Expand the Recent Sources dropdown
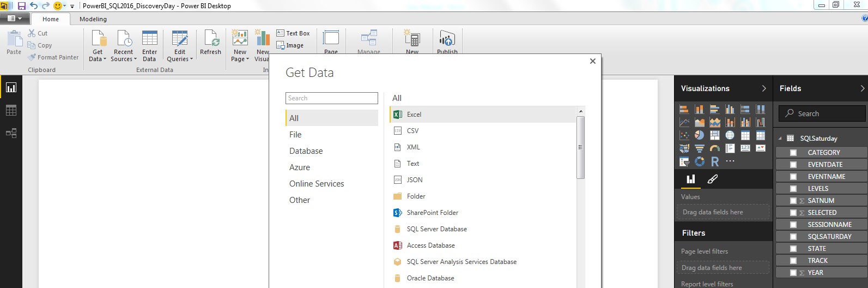868x288 pixels. coord(124,55)
